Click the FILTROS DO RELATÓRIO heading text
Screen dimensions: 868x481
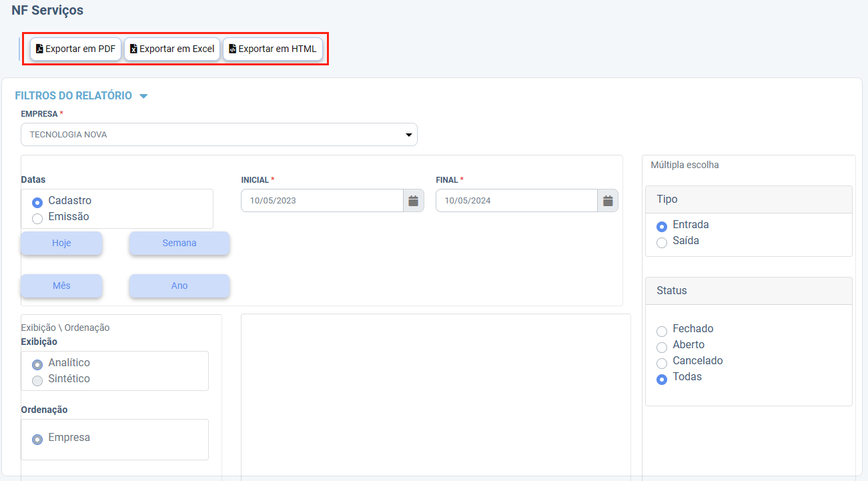coord(73,95)
